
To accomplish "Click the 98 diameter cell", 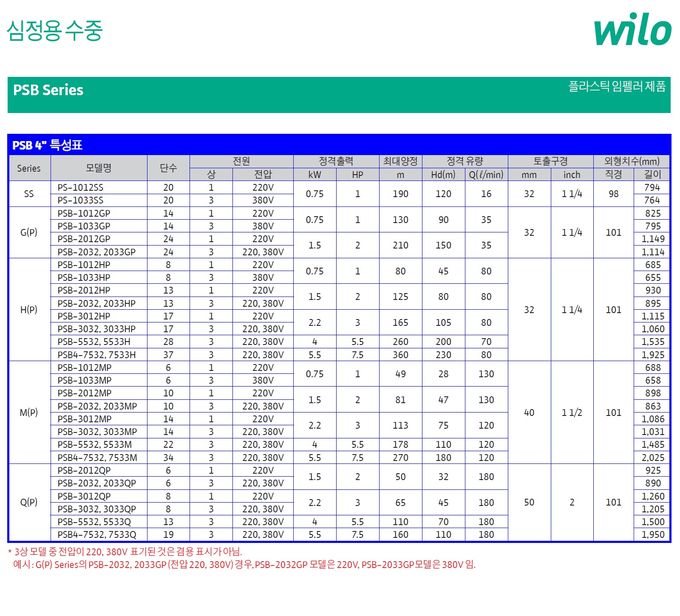I will pyautogui.click(x=613, y=194).
